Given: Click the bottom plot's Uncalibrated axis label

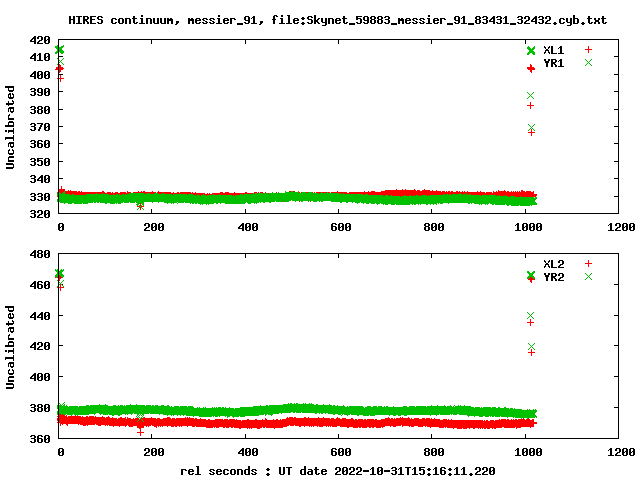Looking at the screenshot, I should (x=10, y=347).
